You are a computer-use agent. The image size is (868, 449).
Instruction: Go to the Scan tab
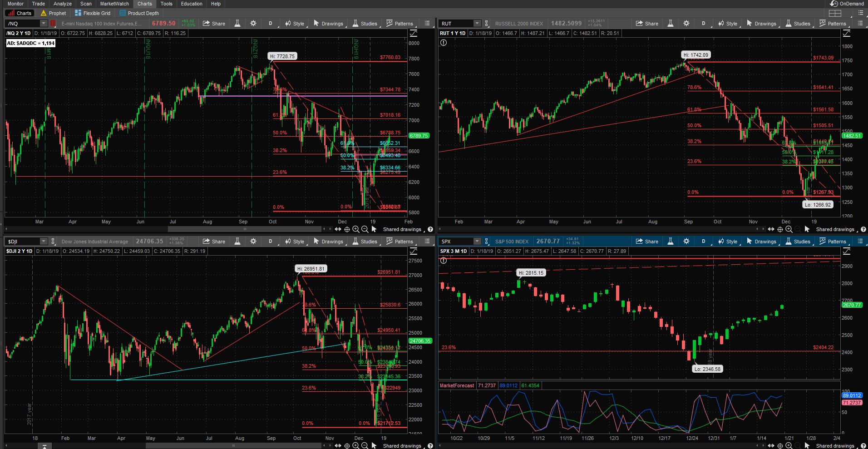[x=86, y=4]
